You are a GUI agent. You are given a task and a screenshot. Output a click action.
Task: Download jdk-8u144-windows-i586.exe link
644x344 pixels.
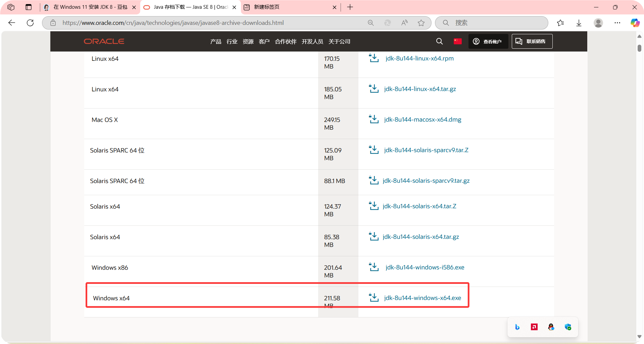[x=425, y=267]
